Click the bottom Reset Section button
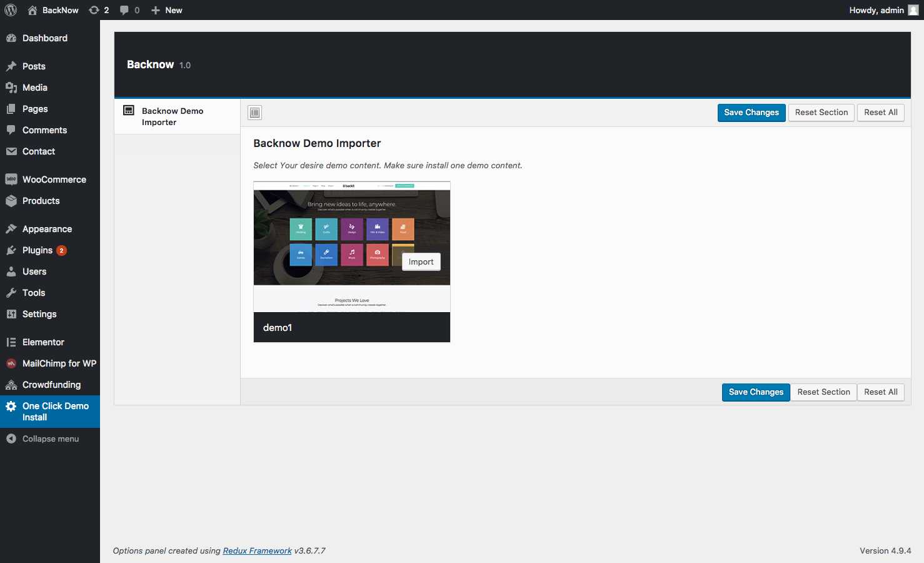Viewport: 924px width, 563px height. click(x=823, y=392)
